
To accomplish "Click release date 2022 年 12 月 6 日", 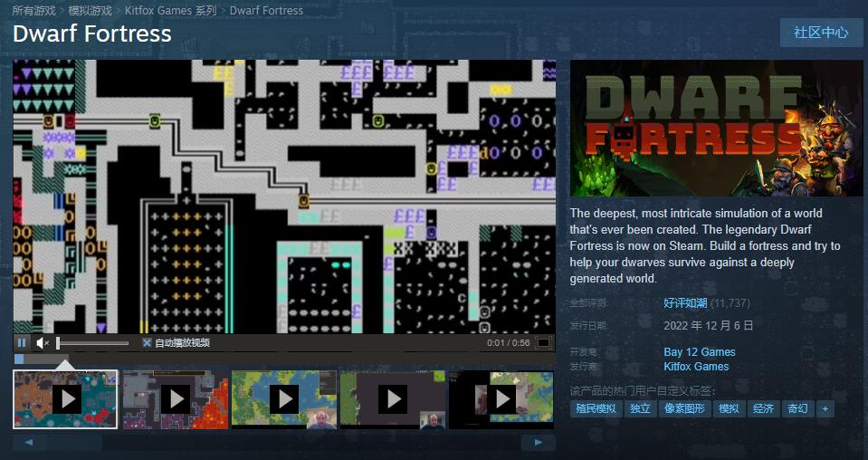I will (708, 325).
